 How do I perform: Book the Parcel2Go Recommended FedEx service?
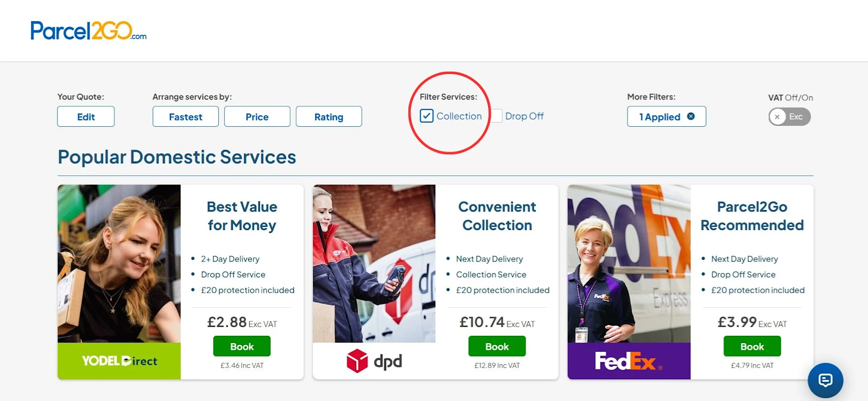tap(751, 346)
